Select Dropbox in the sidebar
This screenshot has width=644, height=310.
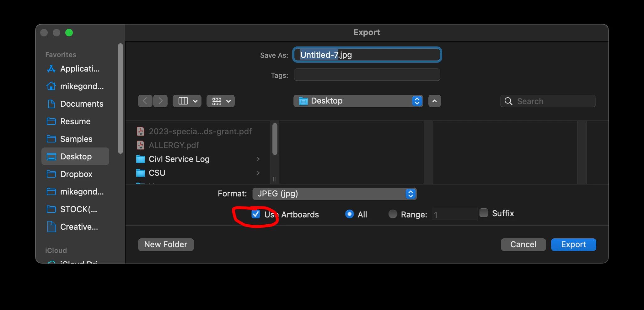click(75, 174)
